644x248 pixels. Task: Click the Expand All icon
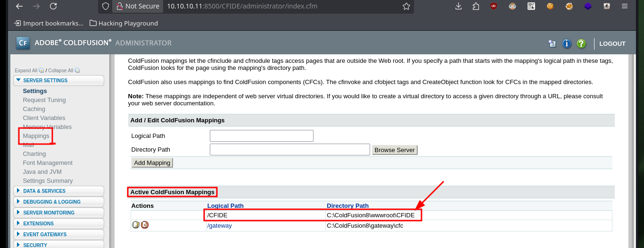coord(41,70)
